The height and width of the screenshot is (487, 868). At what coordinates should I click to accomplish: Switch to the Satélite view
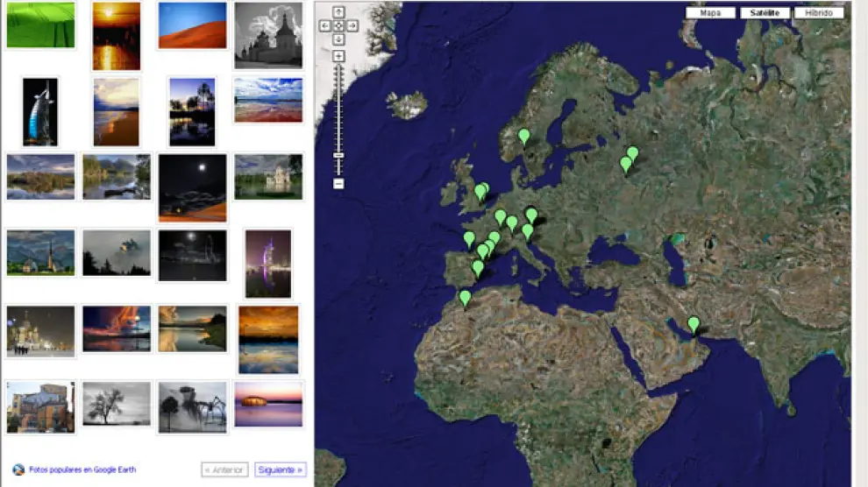[765, 13]
